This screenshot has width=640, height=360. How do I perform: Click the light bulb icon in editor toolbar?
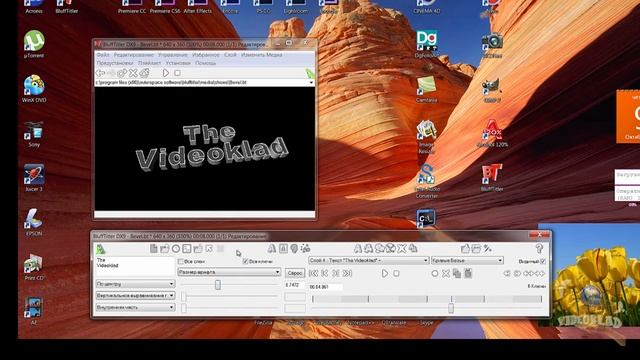pos(294,249)
